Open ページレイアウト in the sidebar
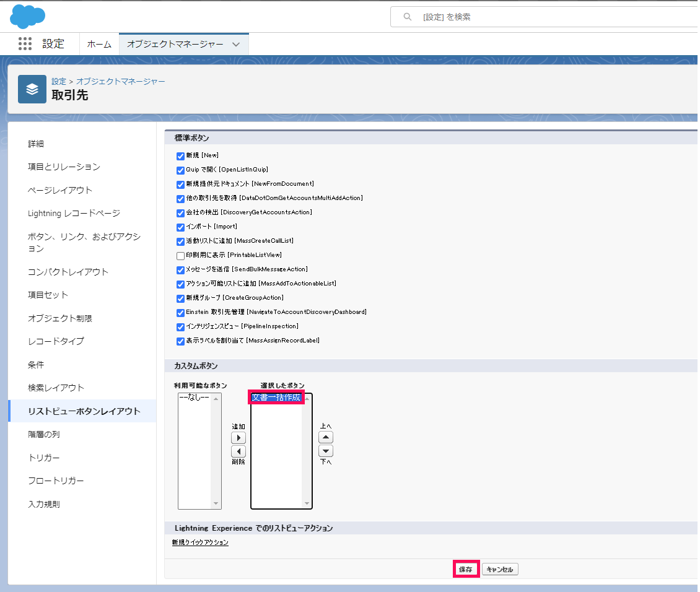 pyautogui.click(x=60, y=190)
